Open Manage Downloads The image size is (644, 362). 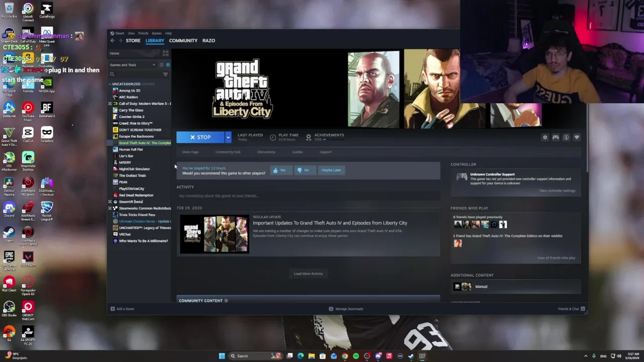click(346, 309)
